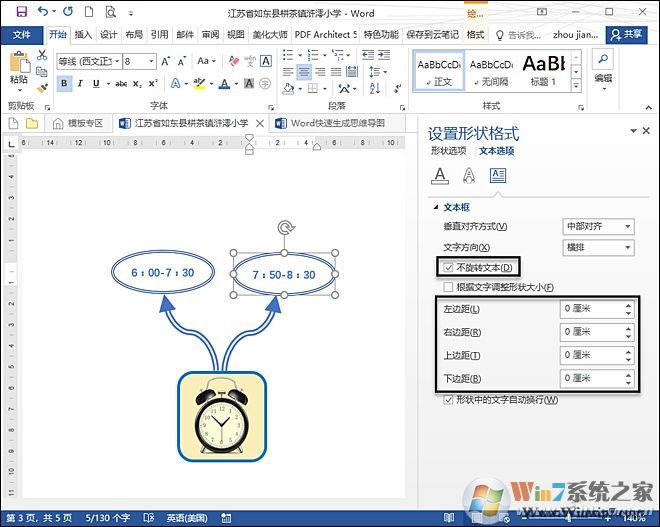
Task: Open the Text Effects icon in pane
Action: click(468, 176)
